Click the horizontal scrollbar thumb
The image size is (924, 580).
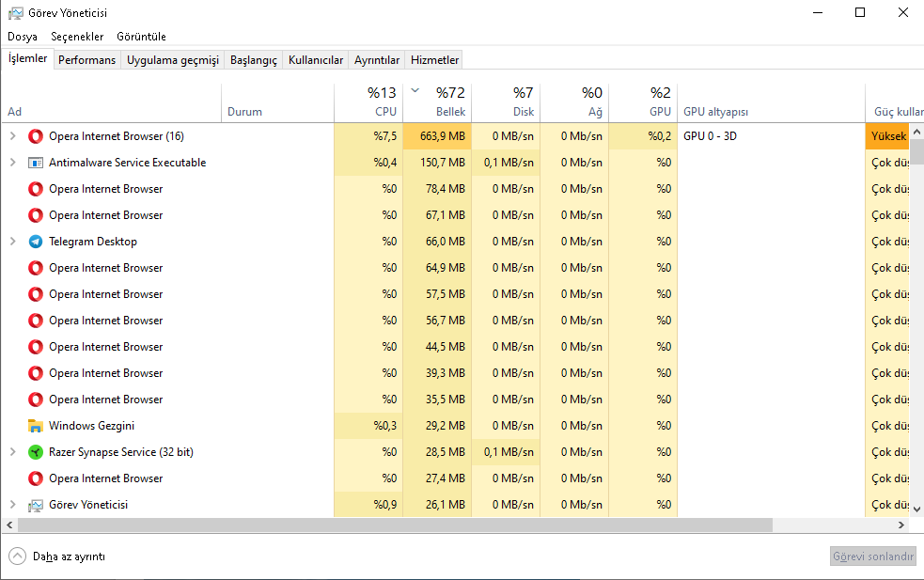pyautogui.click(x=395, y=525)
